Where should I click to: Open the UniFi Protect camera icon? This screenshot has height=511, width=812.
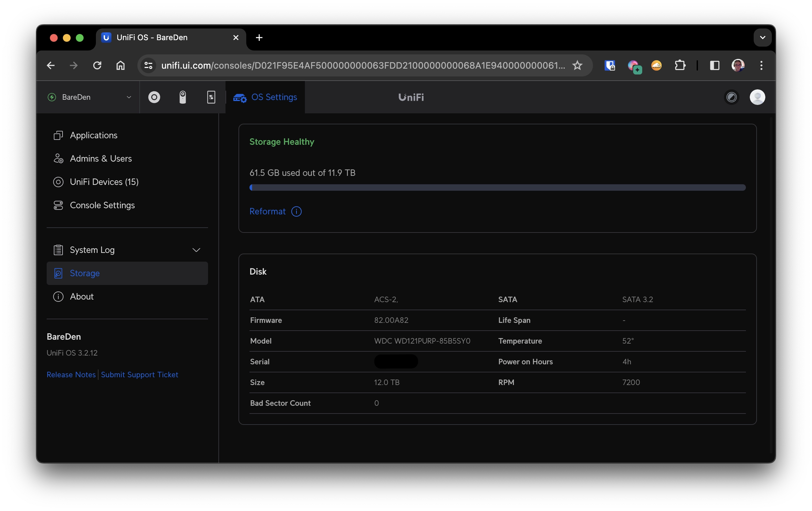pos(182,97)
